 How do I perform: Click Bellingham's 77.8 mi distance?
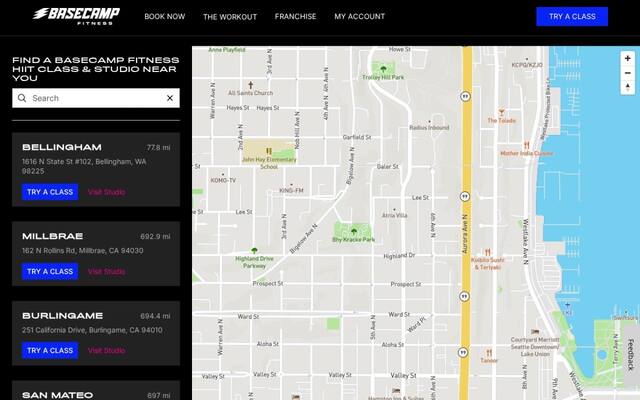coord(158,148)
